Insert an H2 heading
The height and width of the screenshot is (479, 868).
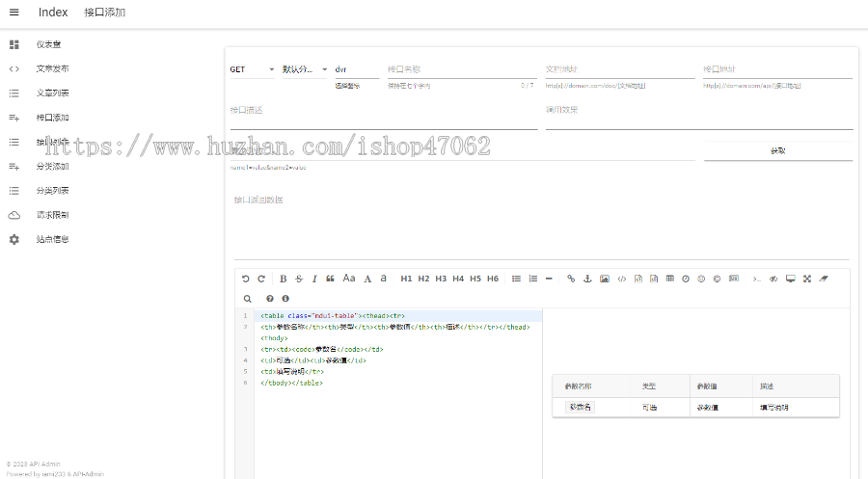423,279
